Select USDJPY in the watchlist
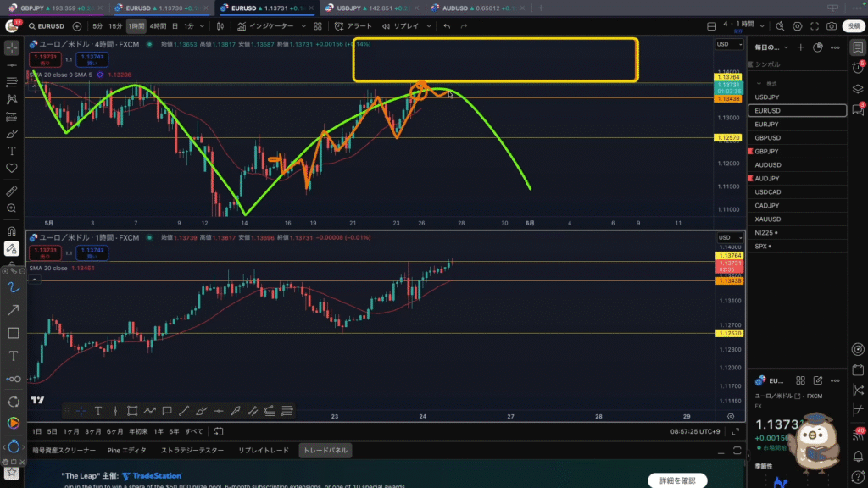This screenshot has width=868, height=488. (x=797, y=97)
